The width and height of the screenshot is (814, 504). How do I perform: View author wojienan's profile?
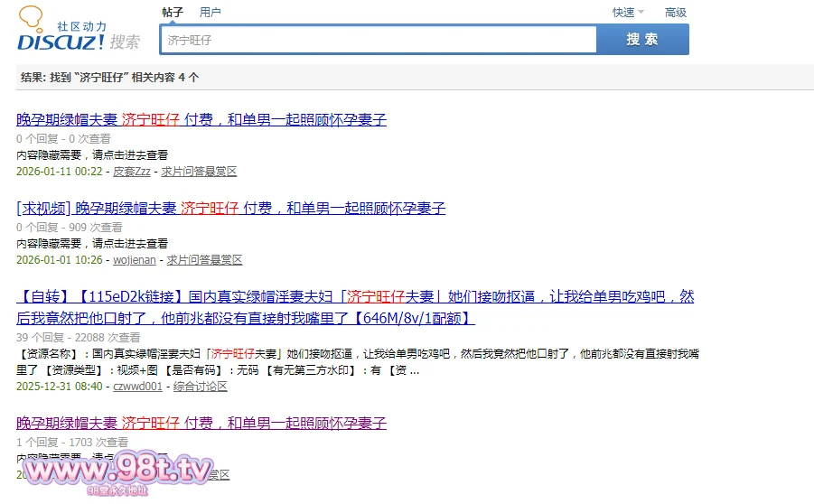(134, 260)
